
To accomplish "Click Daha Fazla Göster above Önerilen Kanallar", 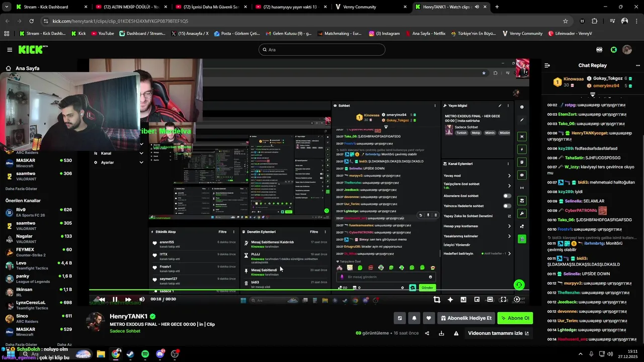I will (21, 189).
